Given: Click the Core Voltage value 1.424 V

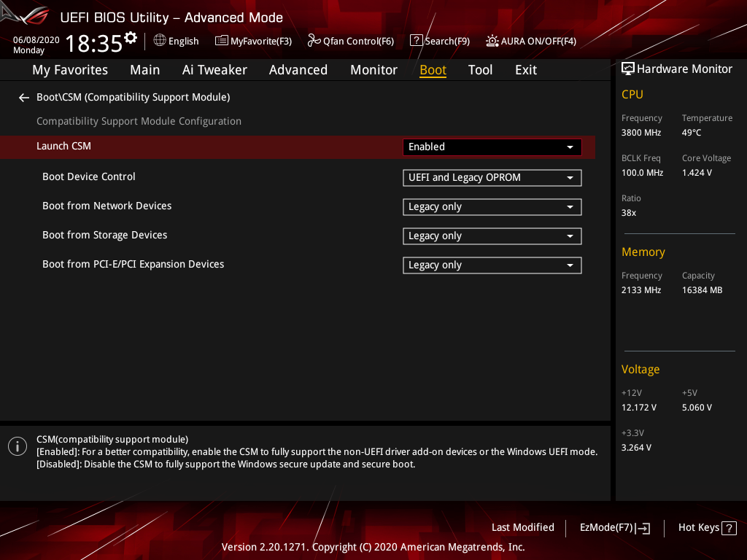Looking at the screenshot, I should (x=697, y=173).
